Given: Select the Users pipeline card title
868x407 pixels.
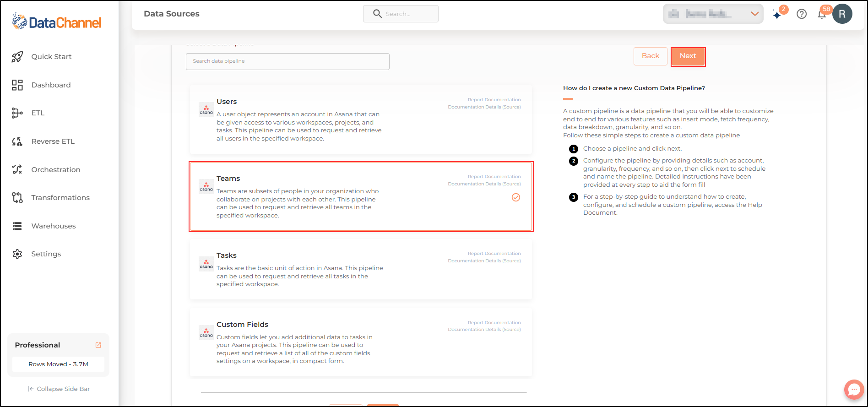Looking at the screenshot, I should click(227, 102).
